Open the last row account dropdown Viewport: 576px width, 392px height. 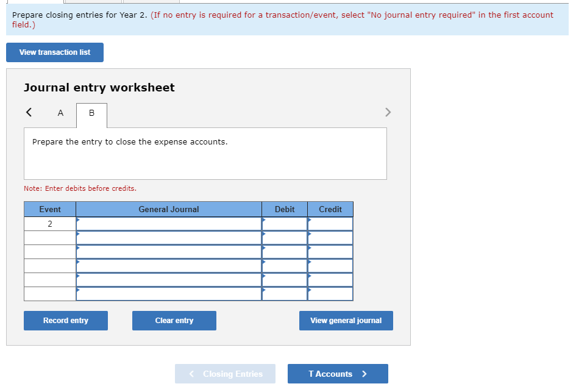click(168, 294)
